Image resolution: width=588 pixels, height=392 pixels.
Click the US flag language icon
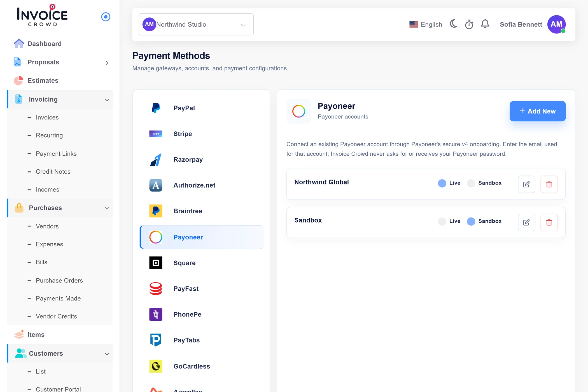click(414, 24)
